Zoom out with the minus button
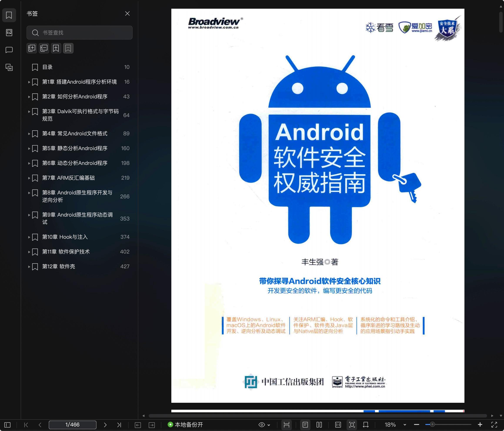 click(x=416, y=425)
